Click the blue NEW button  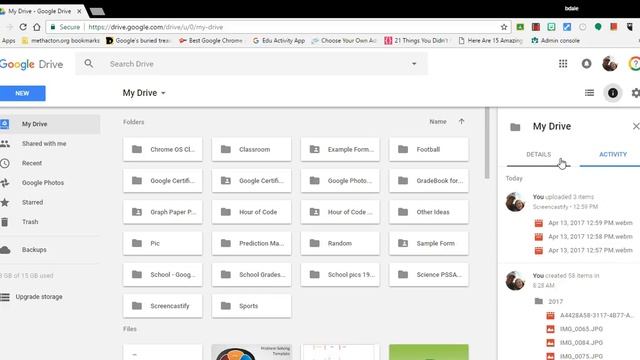(x=22, y=93)
